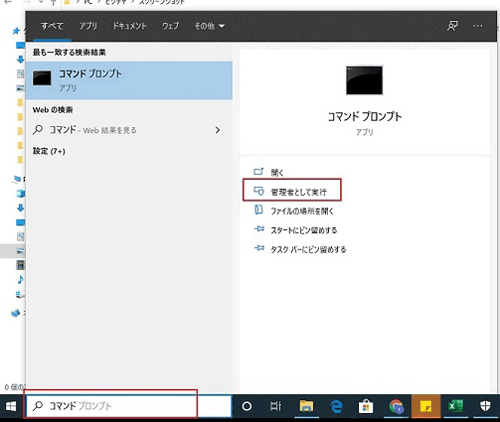500x422 pixels.
Task: Open the three-dot options menu
Action: click(x=478, y=26)
